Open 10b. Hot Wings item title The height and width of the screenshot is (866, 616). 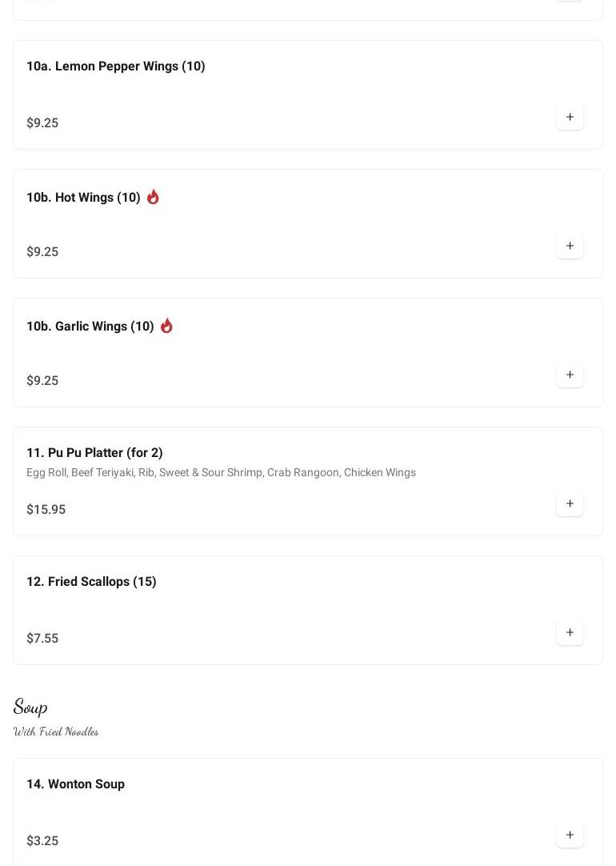click(83, 198)
